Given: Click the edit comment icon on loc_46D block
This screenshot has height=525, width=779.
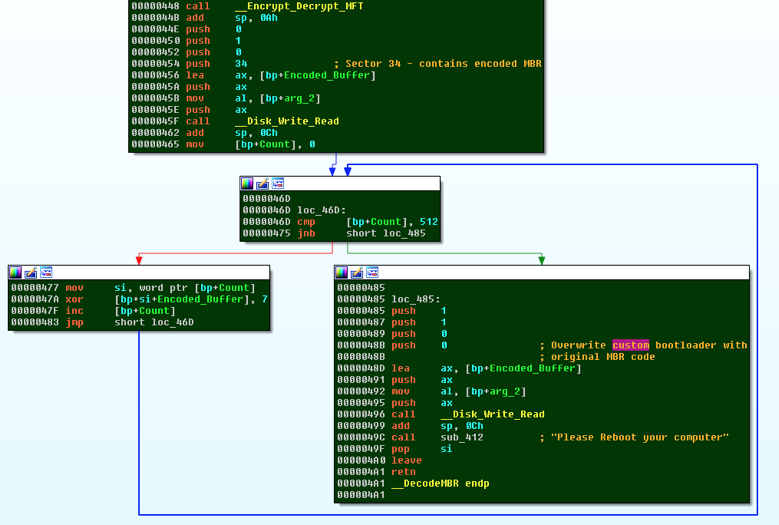Looking at the screenshot, I should 262,184.
